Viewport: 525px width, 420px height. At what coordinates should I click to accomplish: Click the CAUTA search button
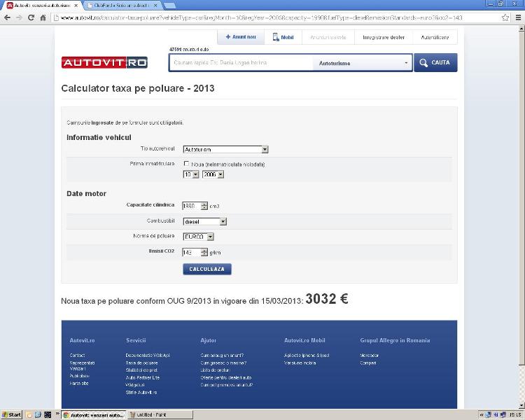coord(435,63)
